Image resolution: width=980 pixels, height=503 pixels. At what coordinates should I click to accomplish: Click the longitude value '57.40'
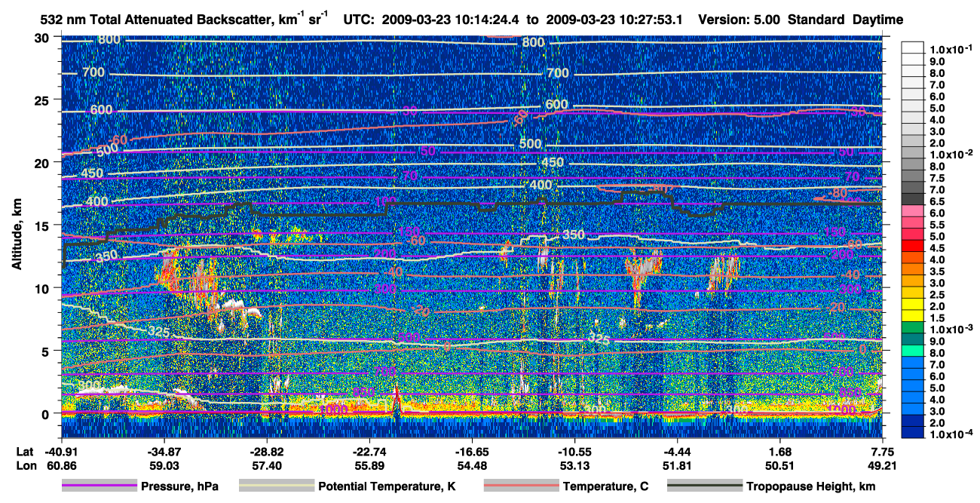(266, 465)
